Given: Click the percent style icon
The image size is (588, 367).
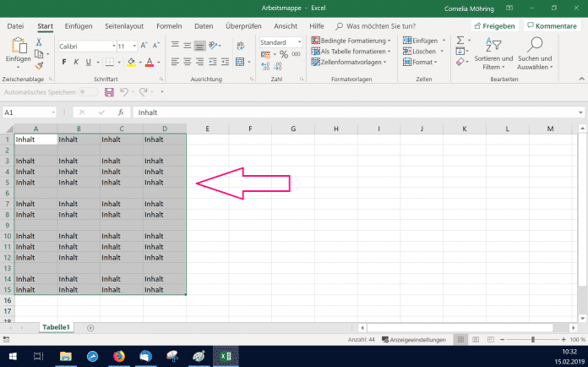Looking at the screenshot, I should coord(283,54).
